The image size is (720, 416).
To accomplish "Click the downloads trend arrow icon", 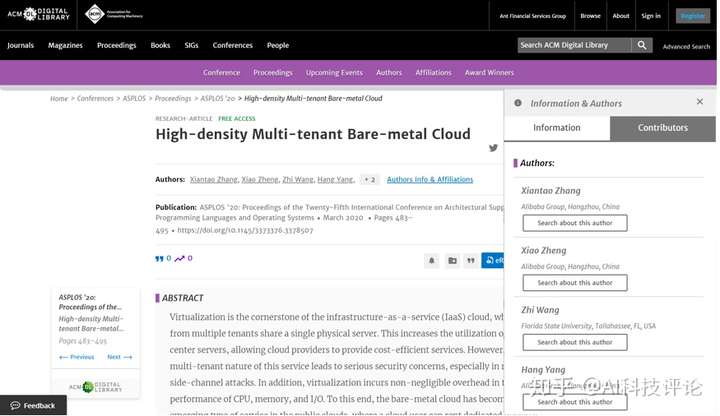I will pyautogui.click(x=179, y=259).
